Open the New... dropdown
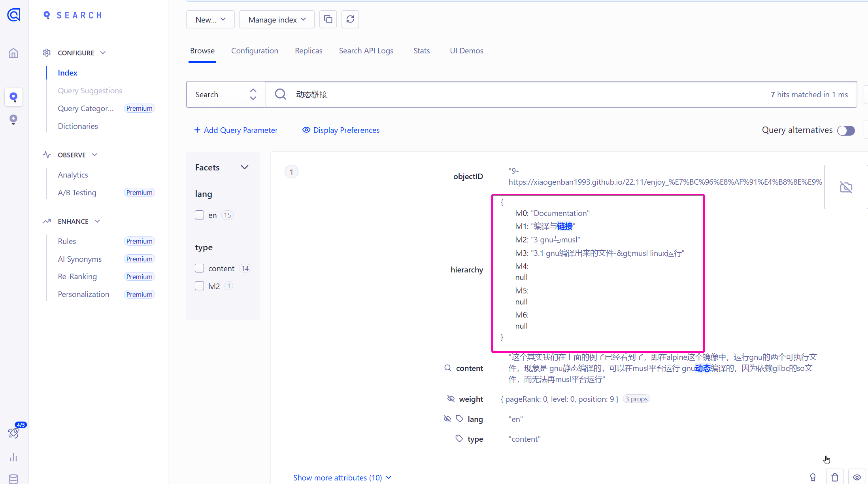868x484 pixels. point(210,19)
